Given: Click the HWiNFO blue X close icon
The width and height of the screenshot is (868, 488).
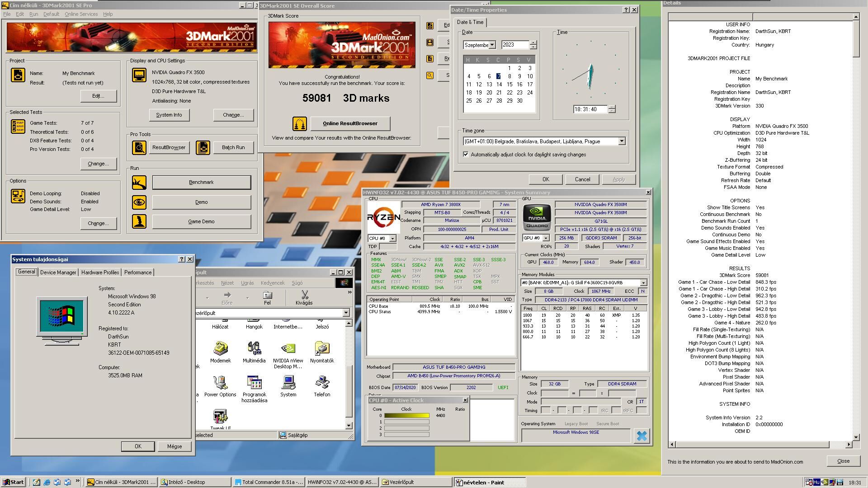Looking at the screenshot, I should pyautogui.click(x=642, y=436).
